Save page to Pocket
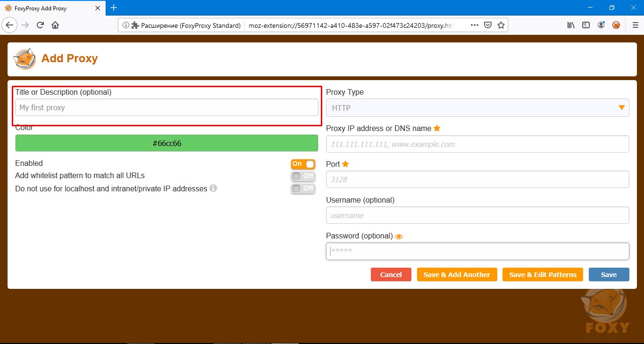Viewport: 644px width, 344px height. tap(488, 25)
